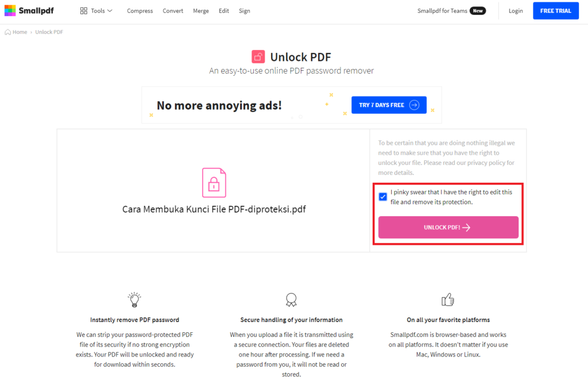Open the Compress menu item
This screenshot has width=588, height=384.
pos(140,10)
